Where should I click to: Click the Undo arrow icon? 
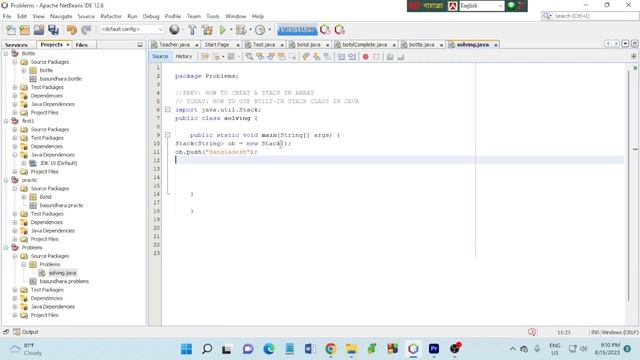coord(72,30)
